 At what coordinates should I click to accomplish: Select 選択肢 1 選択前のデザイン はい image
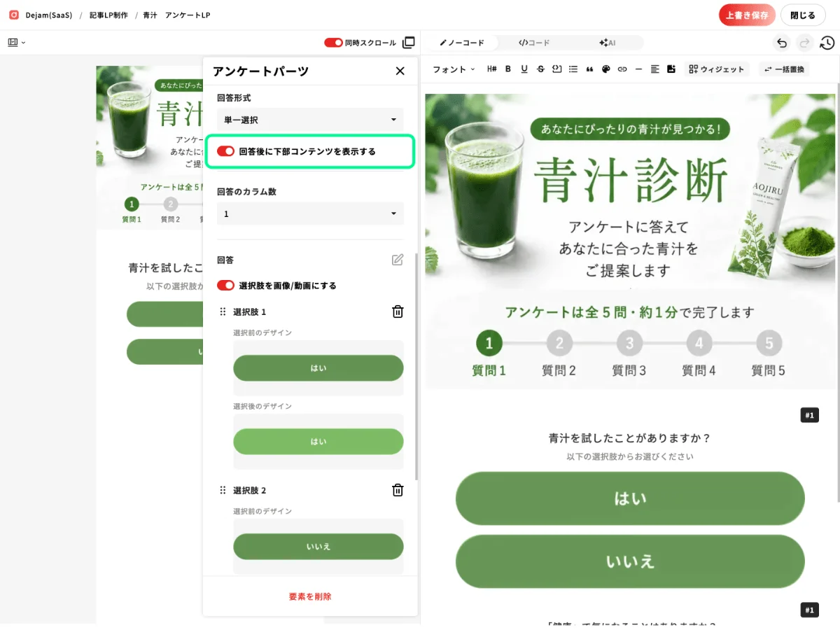point(318,368)
